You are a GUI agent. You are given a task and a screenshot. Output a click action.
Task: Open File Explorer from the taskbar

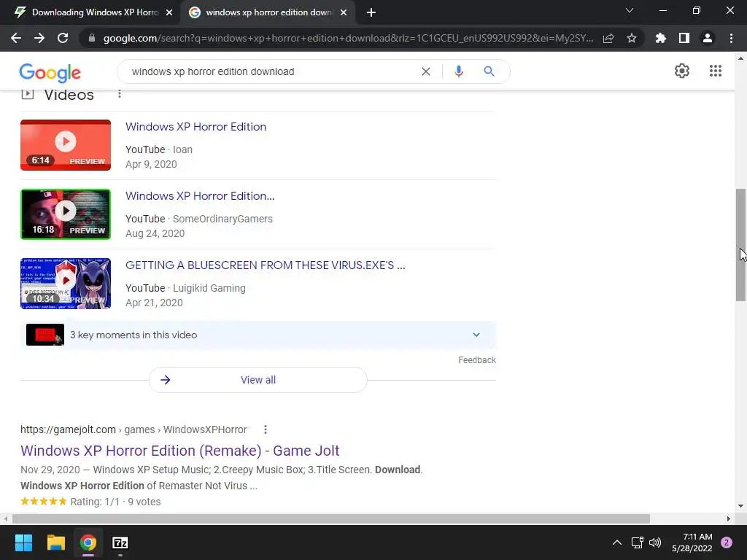(55, 542)
